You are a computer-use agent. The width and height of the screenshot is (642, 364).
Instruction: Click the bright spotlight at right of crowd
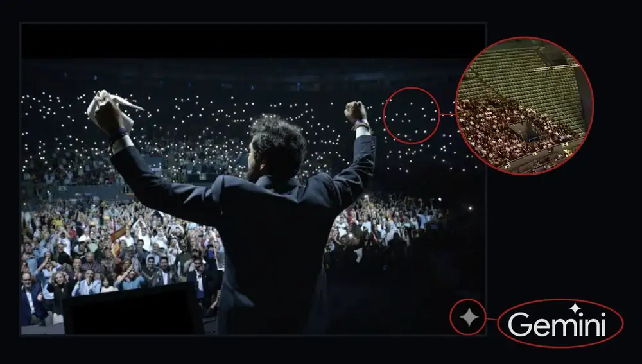pyautogui.click(x=470, y=209)
